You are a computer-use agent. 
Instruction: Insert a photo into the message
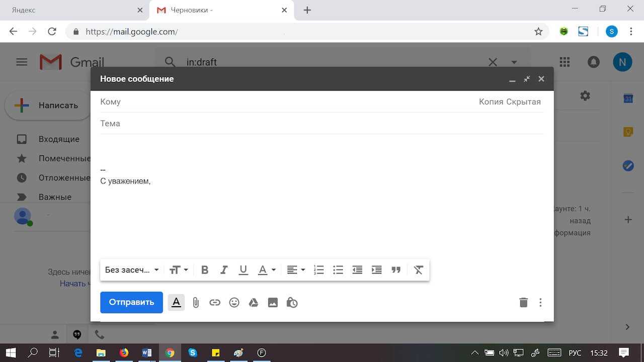click(x=273, y=303)
